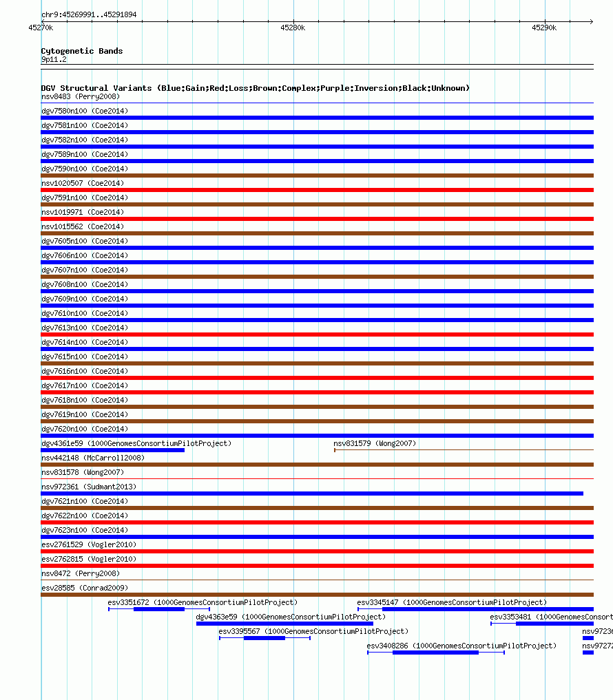Open nsv831579 (Wong2007) variant label
The image size is (613, 700).
(x=375, y=444)
